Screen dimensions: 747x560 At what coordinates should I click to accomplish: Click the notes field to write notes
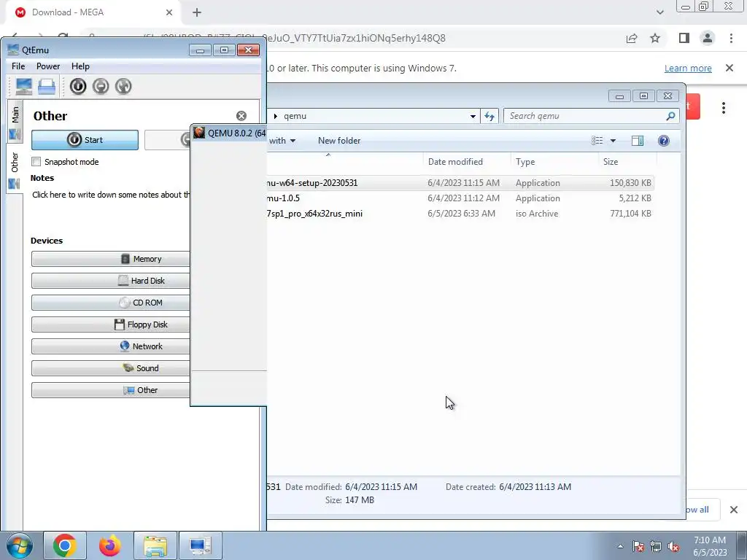coord(111,195)
